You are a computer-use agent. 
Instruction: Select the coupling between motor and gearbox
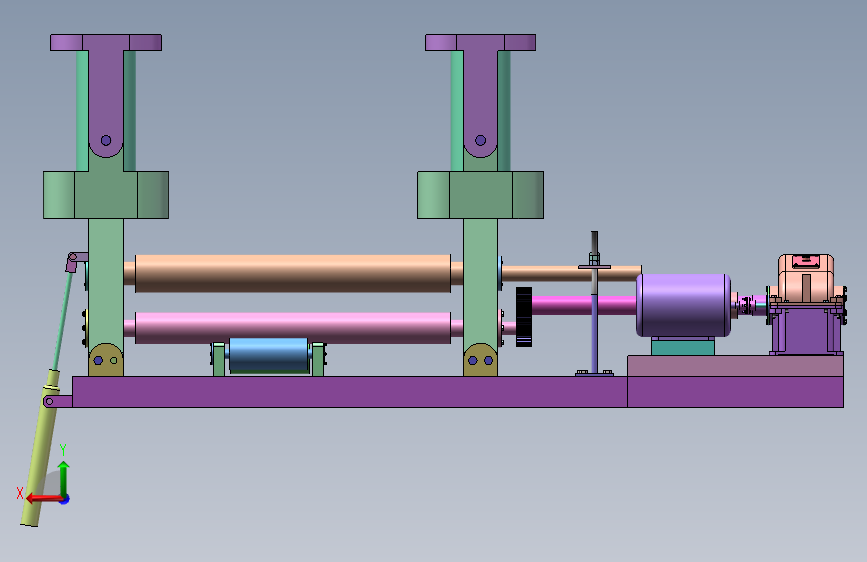[x=748, y=305]
